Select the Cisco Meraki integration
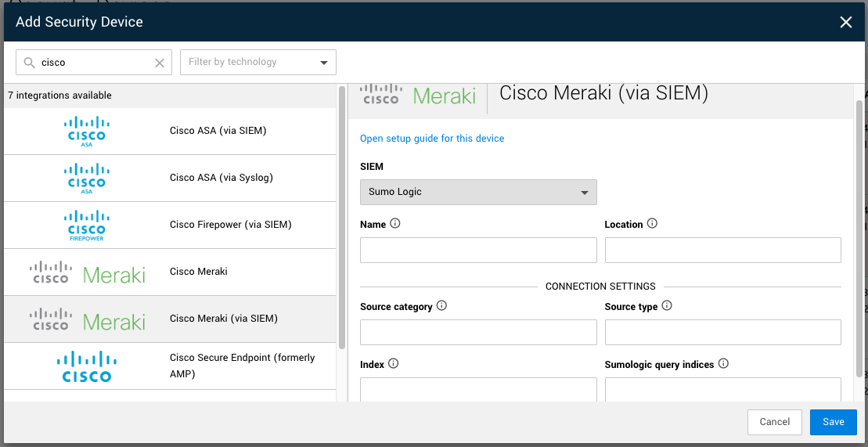868x447 pixels. coord(171,272)
